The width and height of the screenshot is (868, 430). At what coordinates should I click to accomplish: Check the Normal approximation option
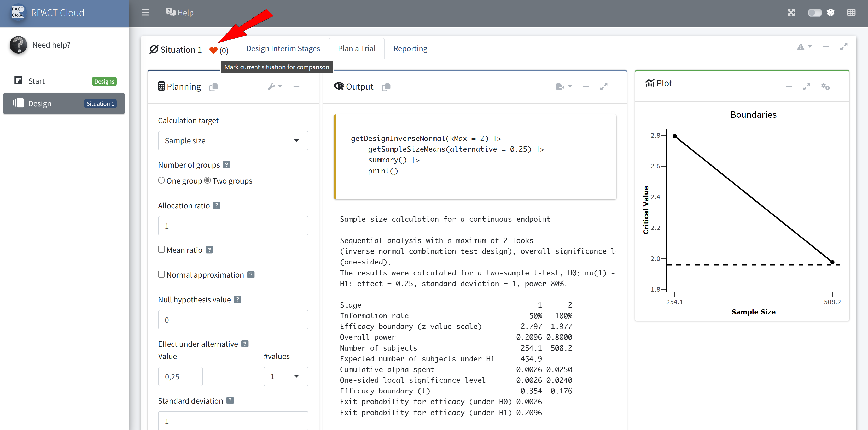point(161,274)
